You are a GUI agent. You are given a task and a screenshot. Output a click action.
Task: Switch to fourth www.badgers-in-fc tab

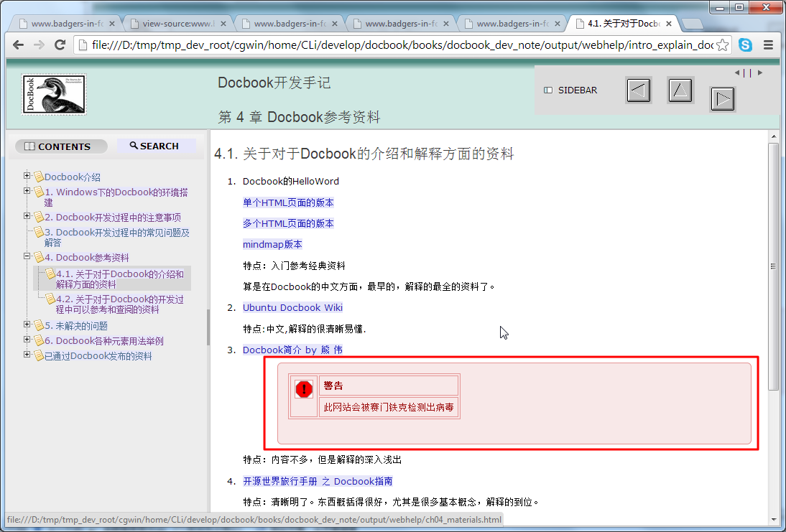(400, 24)
